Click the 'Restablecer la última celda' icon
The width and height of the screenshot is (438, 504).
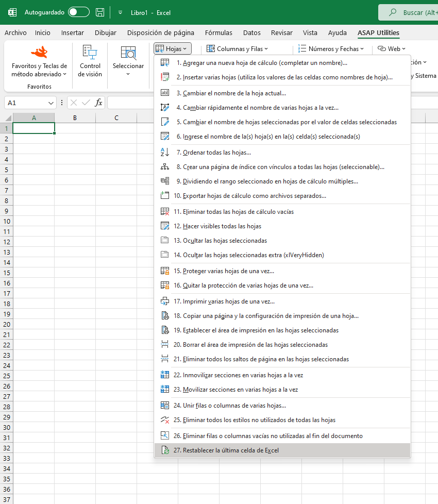[165, 450]
